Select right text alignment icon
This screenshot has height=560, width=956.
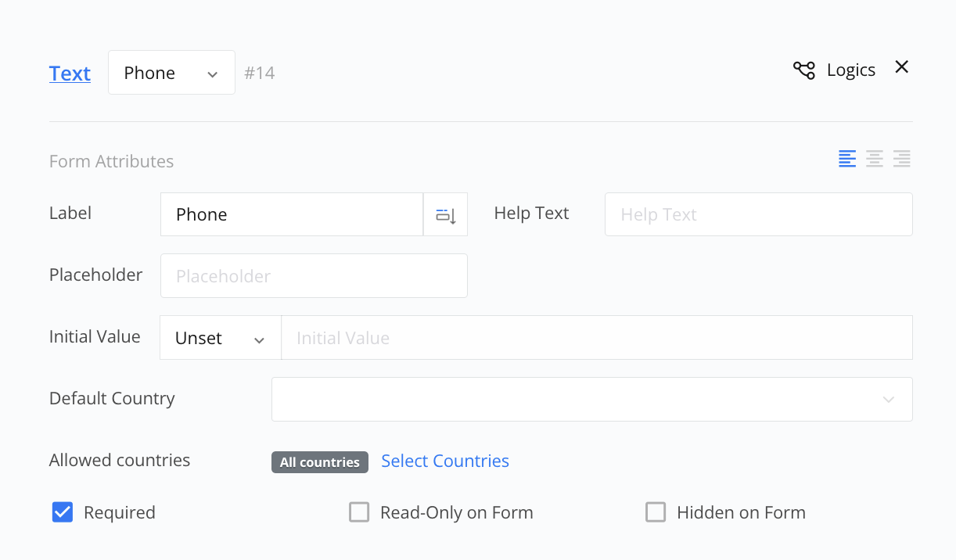coord(901,159)
